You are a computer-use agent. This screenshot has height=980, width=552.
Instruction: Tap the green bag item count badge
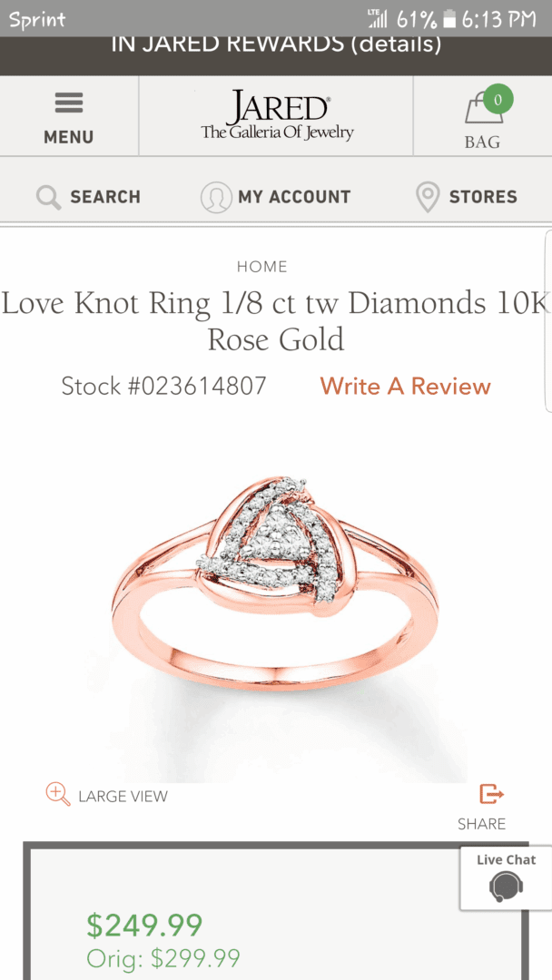pyautogui.click(x=498, y=100)
